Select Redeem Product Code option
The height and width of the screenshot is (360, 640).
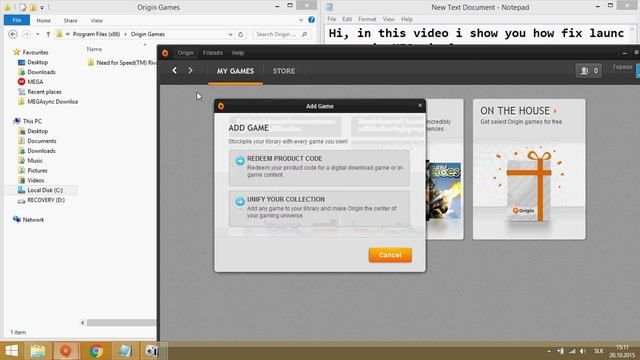[319, 168]
